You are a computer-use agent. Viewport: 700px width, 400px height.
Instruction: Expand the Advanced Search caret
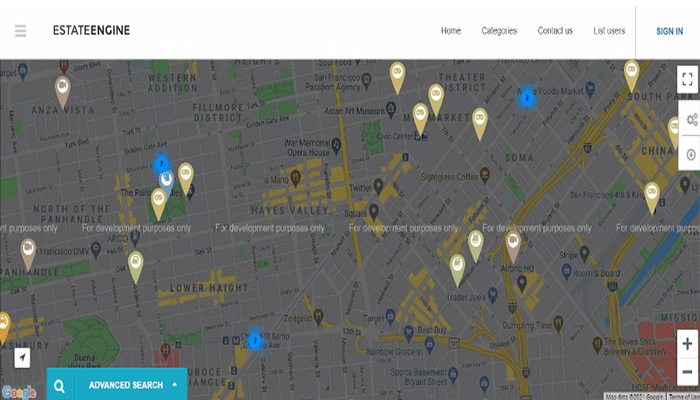pyautogui.click(x=175, y=384)
